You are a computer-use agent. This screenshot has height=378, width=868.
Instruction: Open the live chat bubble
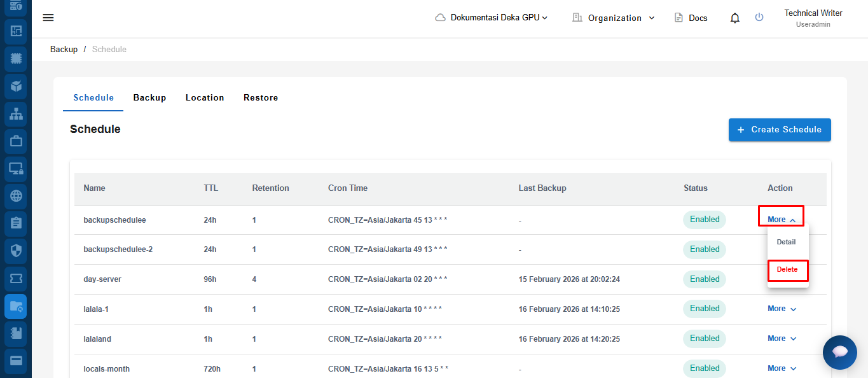839,352
